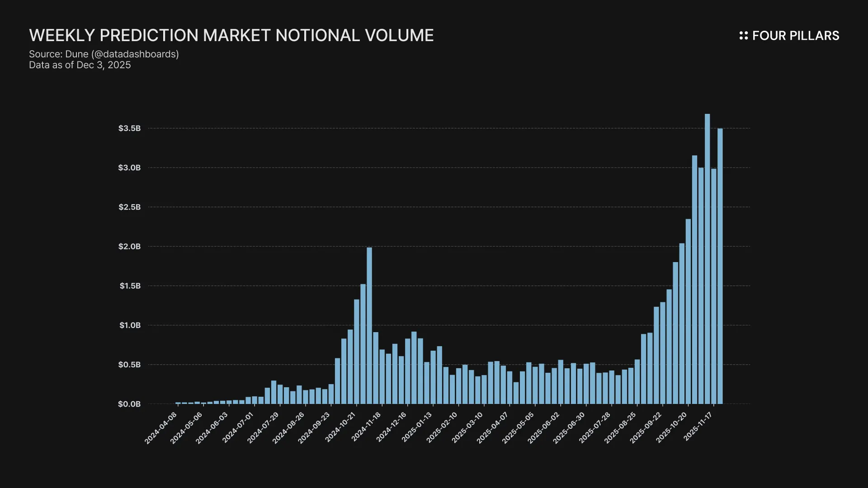
Task: Click the $2.0B y-axis label
Action: pyautogui.click(x=129, y=247)
